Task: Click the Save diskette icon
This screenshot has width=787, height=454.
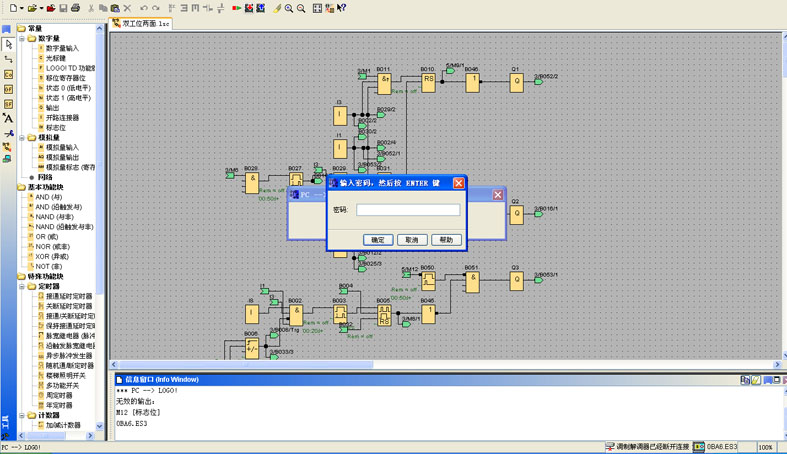Action: point(63,8)
